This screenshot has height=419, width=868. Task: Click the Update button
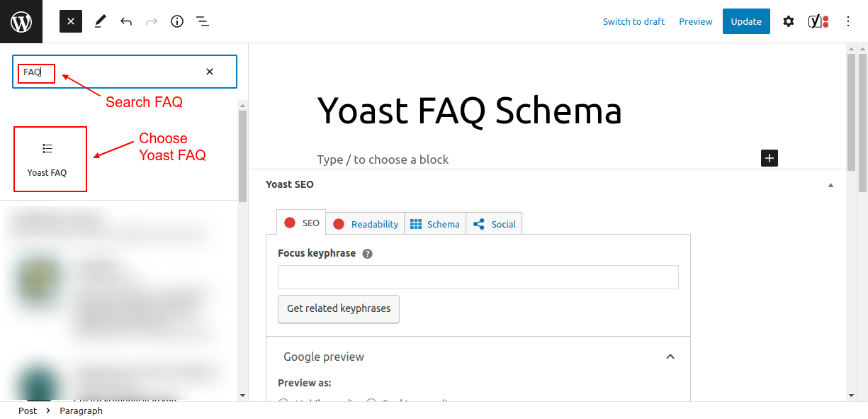(x=745, y=21)
